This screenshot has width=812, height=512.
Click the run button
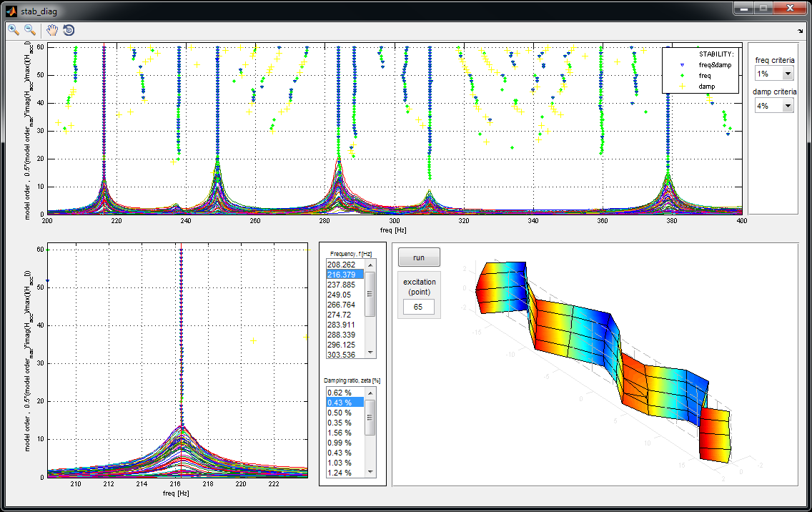pos(419,257)
